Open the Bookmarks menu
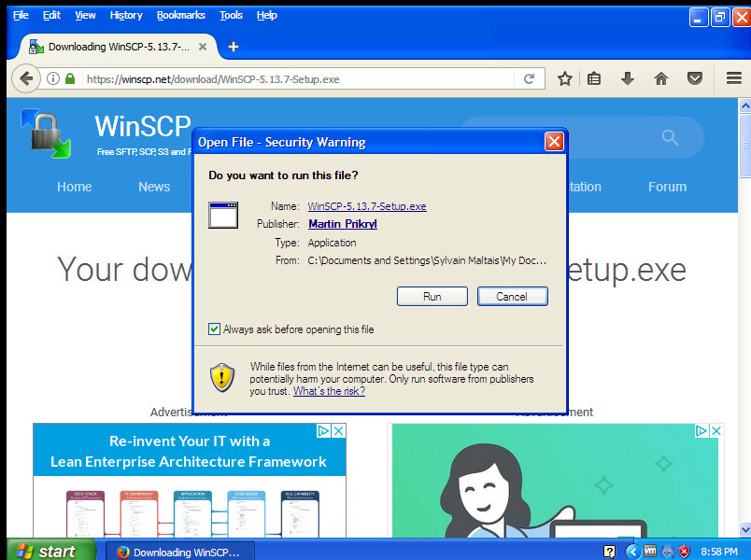Screen dimensions: 751x560 [181, 15]
